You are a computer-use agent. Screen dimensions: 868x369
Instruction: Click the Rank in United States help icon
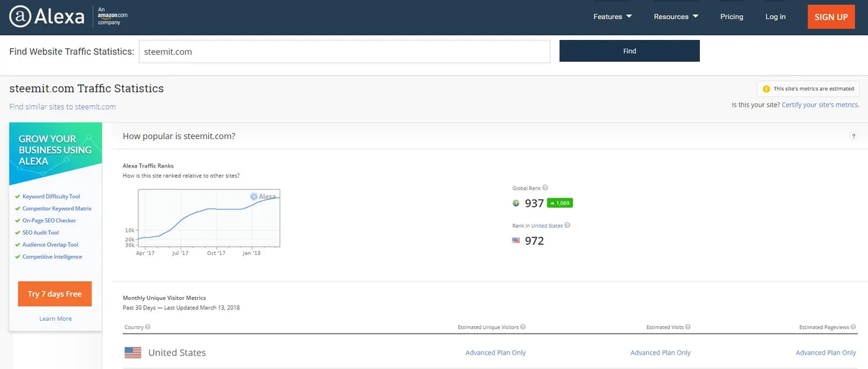tap(568, 226)
